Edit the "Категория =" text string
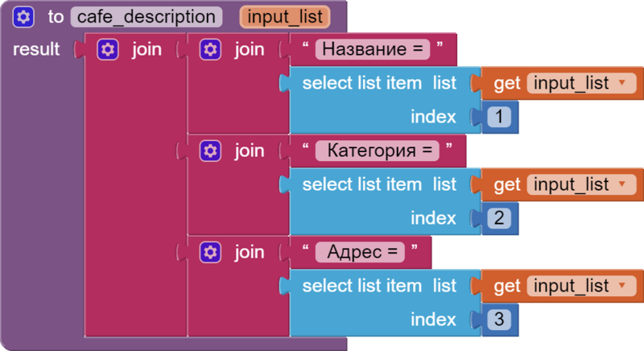The image size is (644, 351). coord(378,151)
